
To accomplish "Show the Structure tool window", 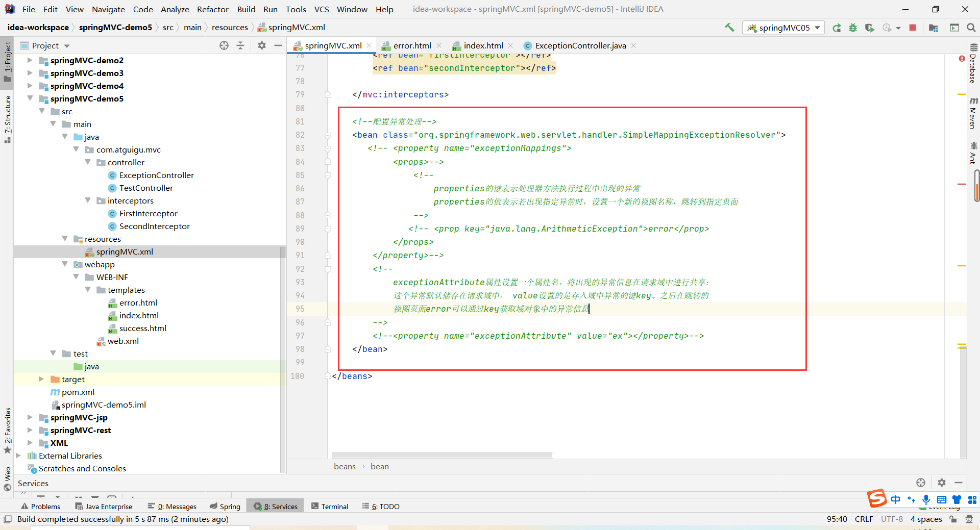I will point(7,119).
